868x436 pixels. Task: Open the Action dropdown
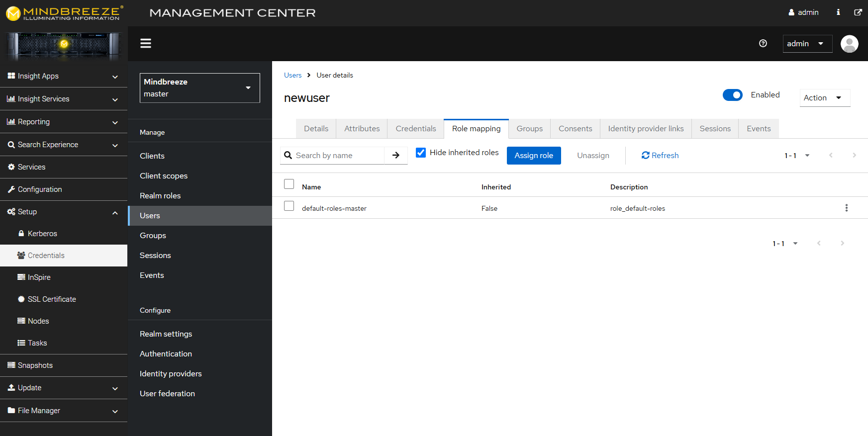click(825, 98)
